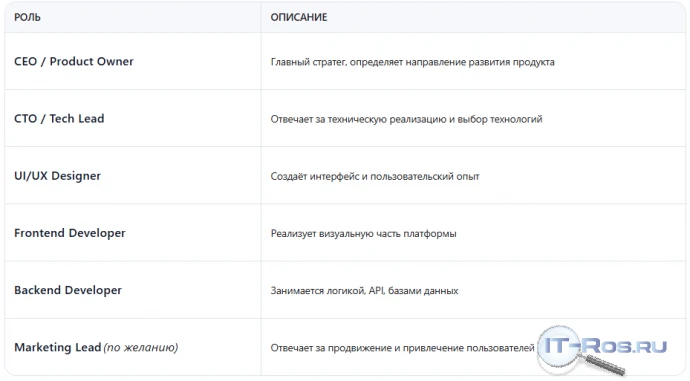The width and height of the screenshot is (690, 381).
Task: Click the description 'Создаёт интерфейс и пользовательский опыт'
Action: click(x=375, y=176)
